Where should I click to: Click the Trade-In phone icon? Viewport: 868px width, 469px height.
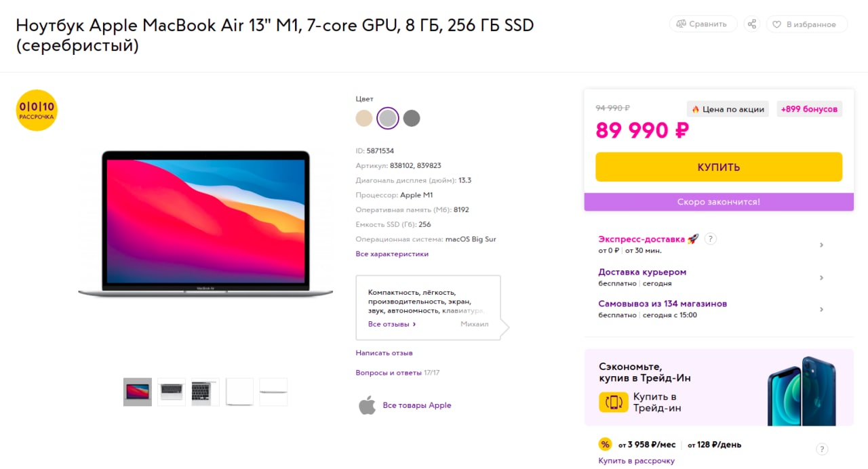point(614,402)
